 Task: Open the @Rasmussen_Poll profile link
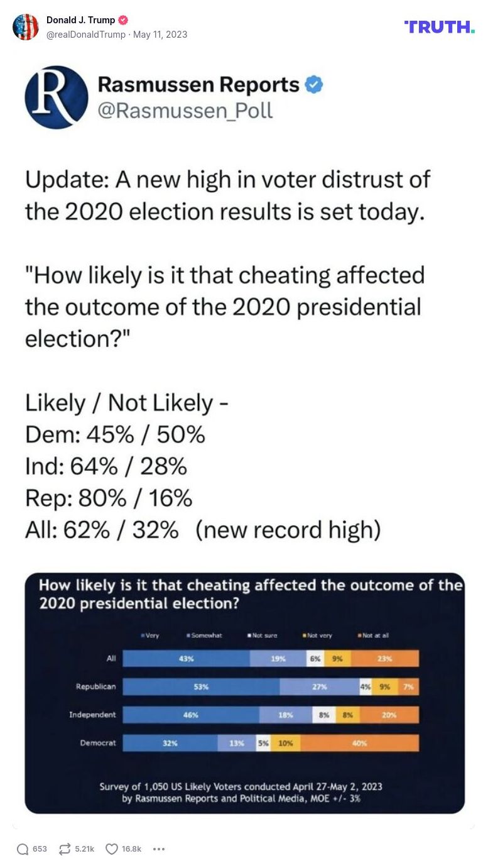[188, 112]
